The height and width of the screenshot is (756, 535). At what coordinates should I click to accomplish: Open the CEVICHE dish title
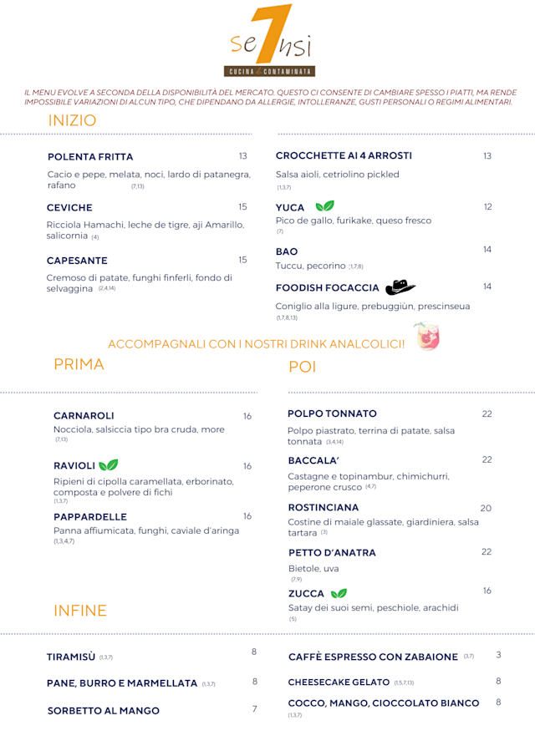(69, 207)
